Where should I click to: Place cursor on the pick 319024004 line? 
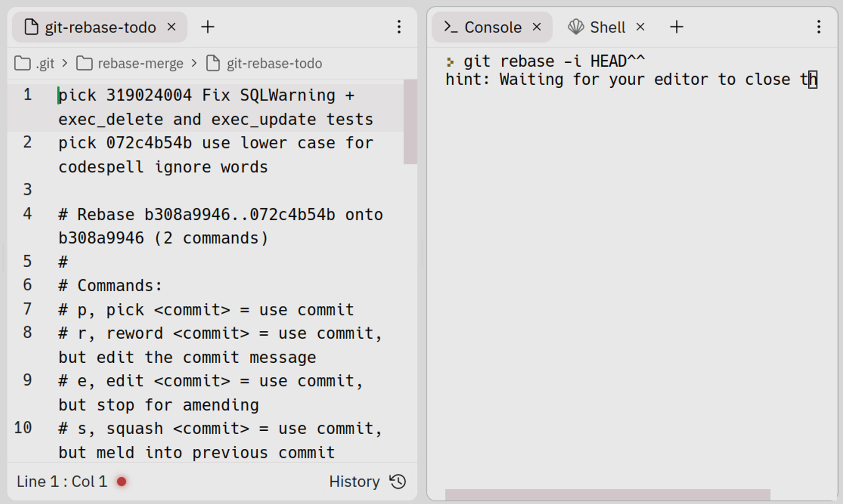[x=206, y=95]
